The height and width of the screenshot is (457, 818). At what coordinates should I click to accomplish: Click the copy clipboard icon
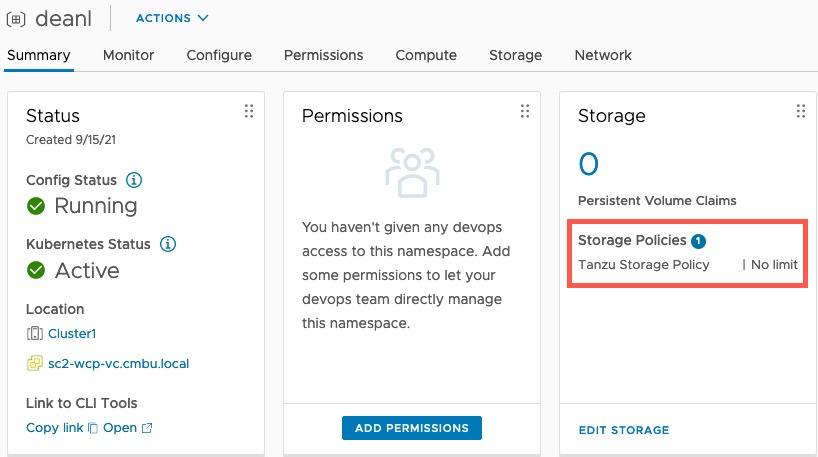point(93,428)
